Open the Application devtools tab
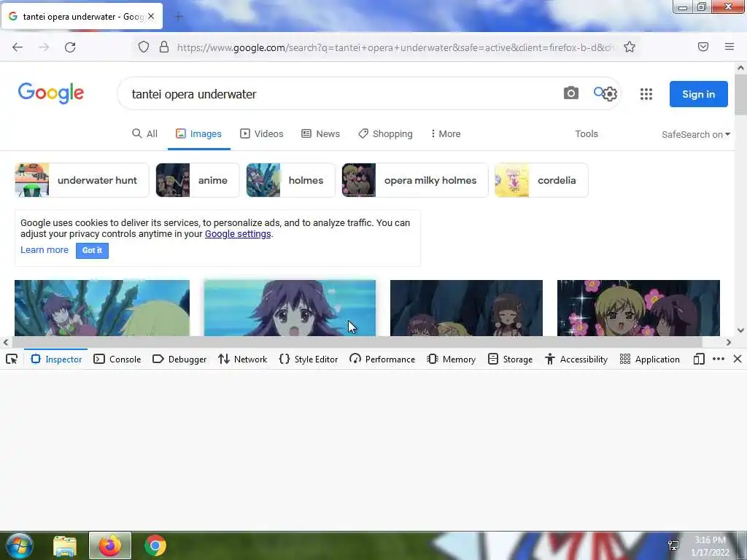 (649, 359)
